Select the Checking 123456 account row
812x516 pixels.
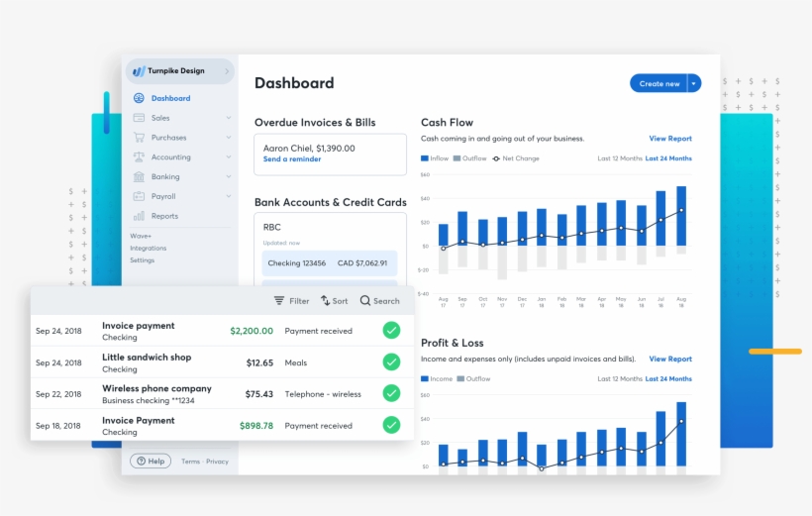(x=330, y=263)
